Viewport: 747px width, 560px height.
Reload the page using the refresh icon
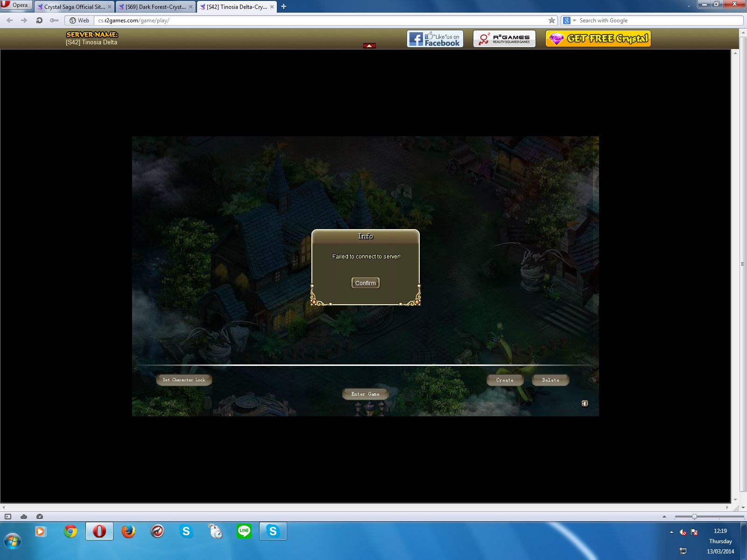[39, 21]
